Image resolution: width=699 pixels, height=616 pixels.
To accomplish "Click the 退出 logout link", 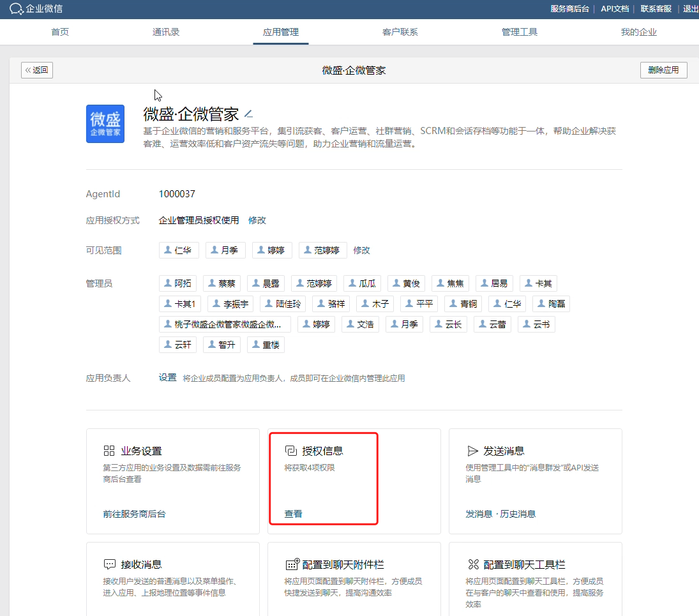I will [691, 9].
